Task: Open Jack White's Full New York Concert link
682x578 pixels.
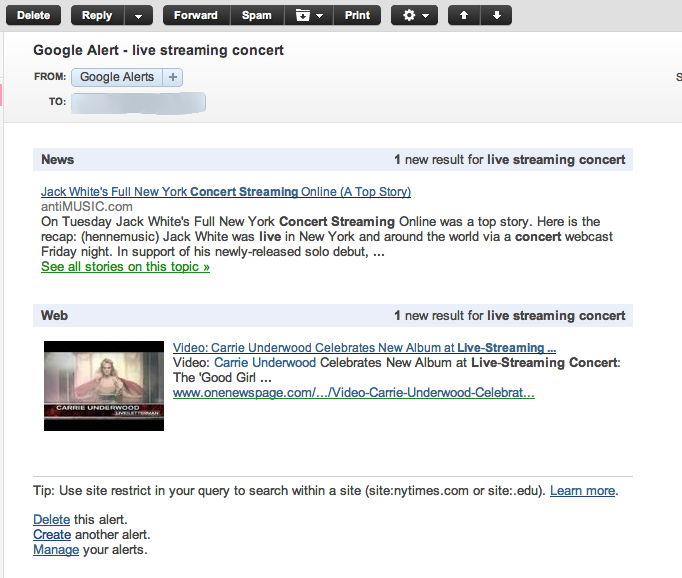Action: 226,192
